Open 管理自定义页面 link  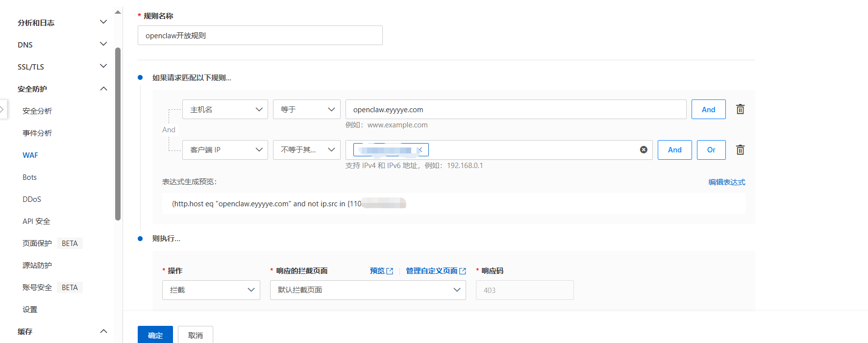[x=435, y=271]
